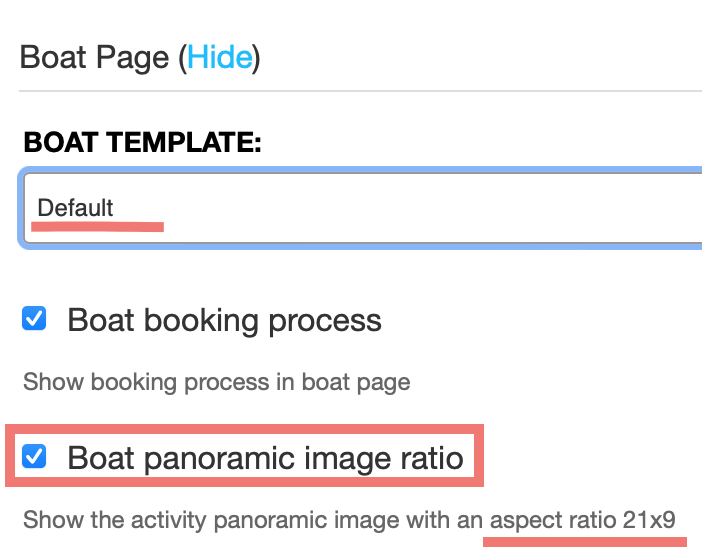
Task: Click the Hide link beside Boat Page
Action: (x=220, y=57)
